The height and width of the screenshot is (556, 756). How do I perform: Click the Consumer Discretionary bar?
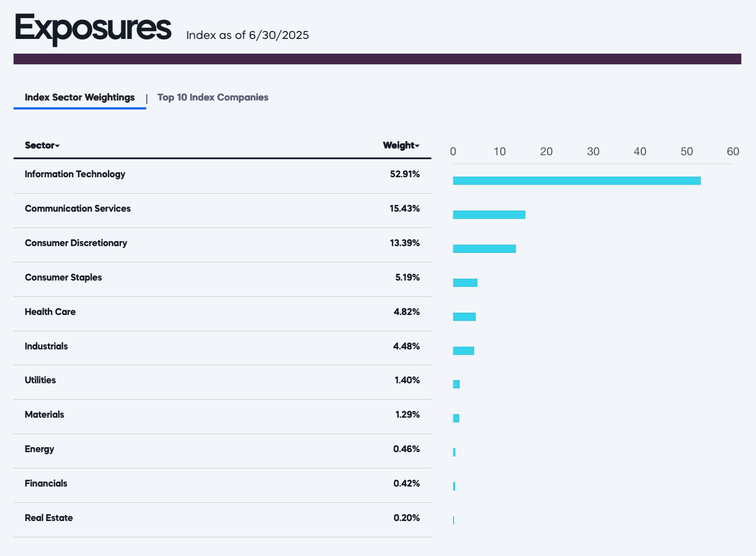tap(484, 249)
